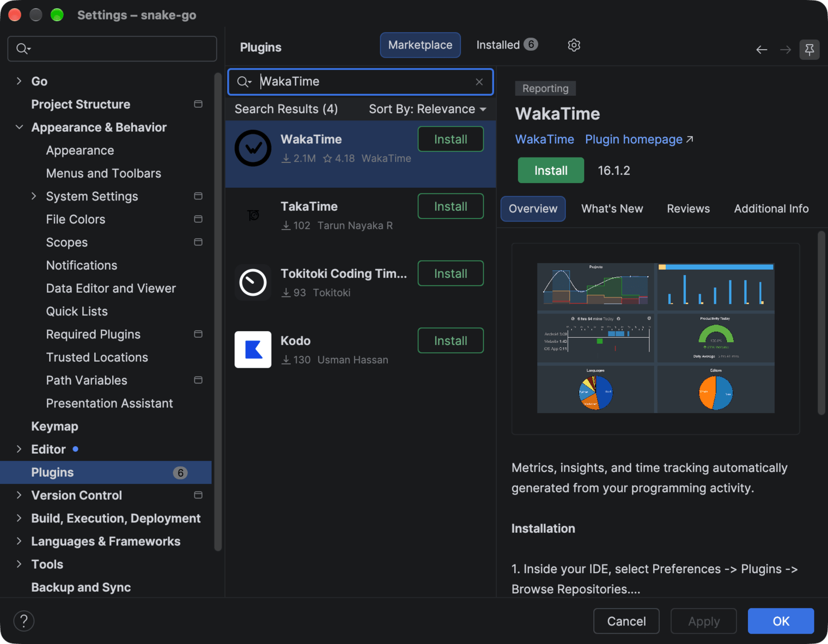Screen dimensions: 828x644
Task: Click the Cancel button
Action: click(626, 621)
